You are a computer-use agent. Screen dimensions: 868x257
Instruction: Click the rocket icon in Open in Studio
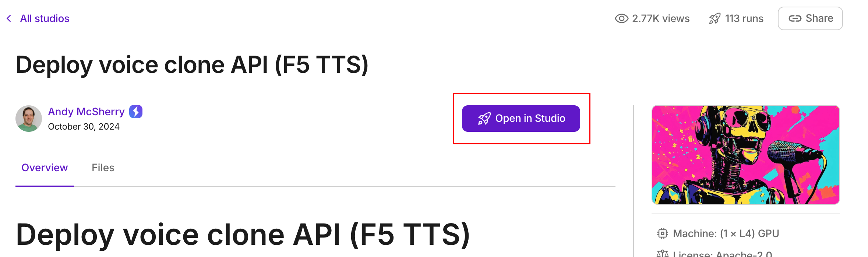(484, 119)
